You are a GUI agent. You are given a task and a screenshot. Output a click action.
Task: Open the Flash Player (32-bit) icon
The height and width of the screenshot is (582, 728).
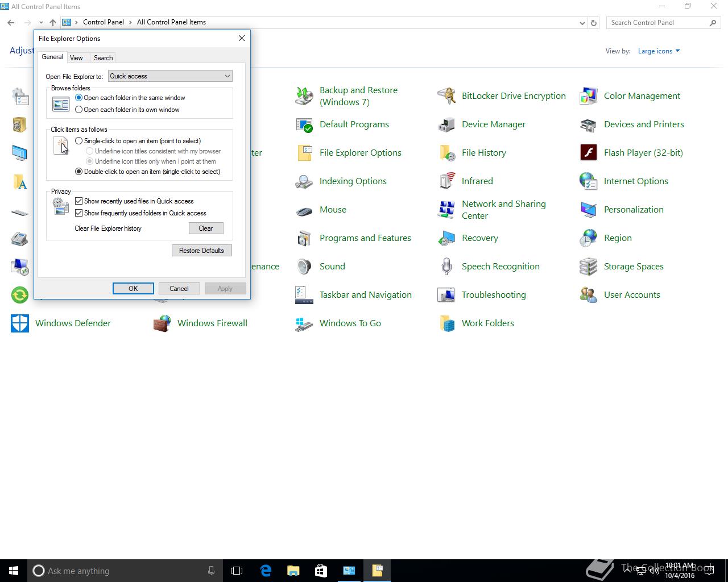pos(589,153)
